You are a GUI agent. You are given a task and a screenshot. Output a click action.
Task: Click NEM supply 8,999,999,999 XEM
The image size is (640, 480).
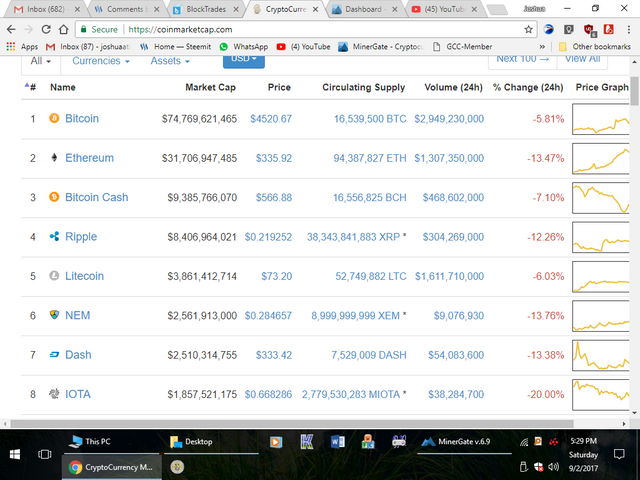pos(355,316)
